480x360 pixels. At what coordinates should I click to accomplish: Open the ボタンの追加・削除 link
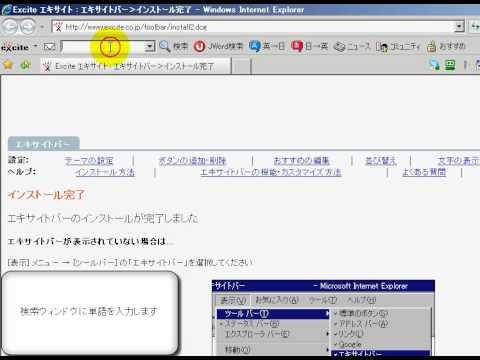click(192, 161)
